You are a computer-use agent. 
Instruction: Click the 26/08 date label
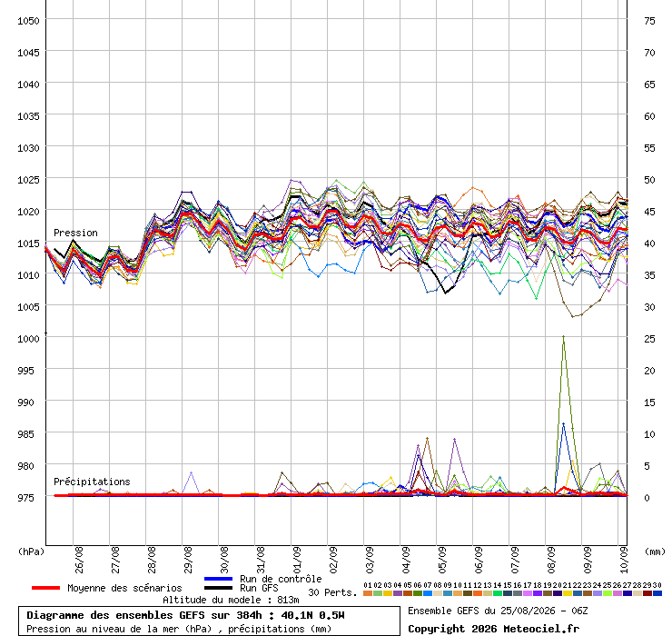[x=79, y=560]
